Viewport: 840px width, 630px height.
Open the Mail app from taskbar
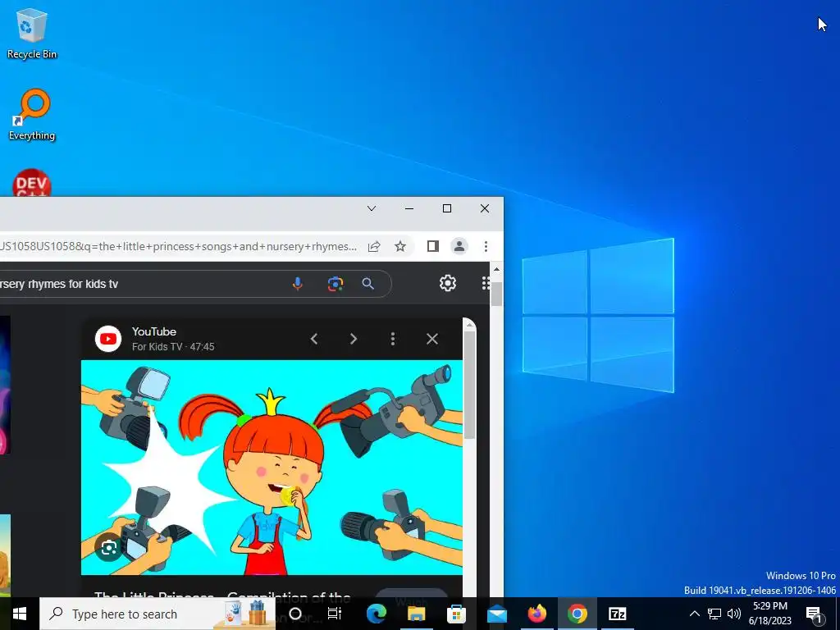click(496, 614)
